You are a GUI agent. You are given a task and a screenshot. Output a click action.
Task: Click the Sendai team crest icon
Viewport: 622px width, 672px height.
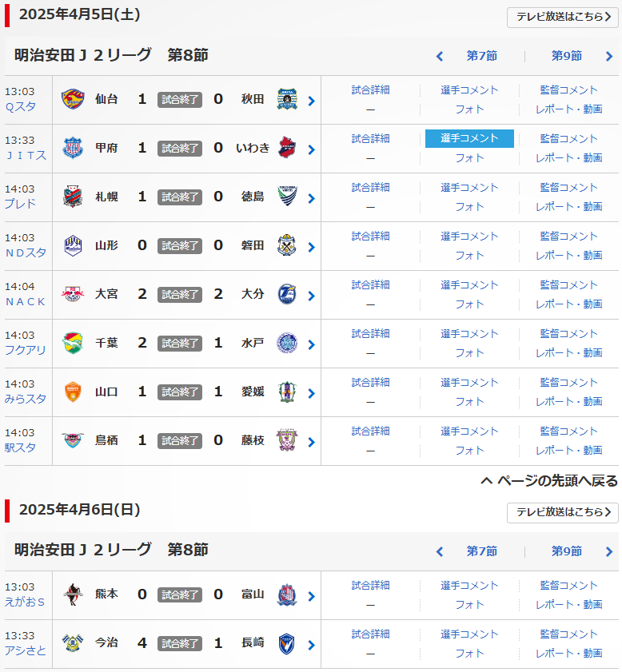[x=73, y=100]
